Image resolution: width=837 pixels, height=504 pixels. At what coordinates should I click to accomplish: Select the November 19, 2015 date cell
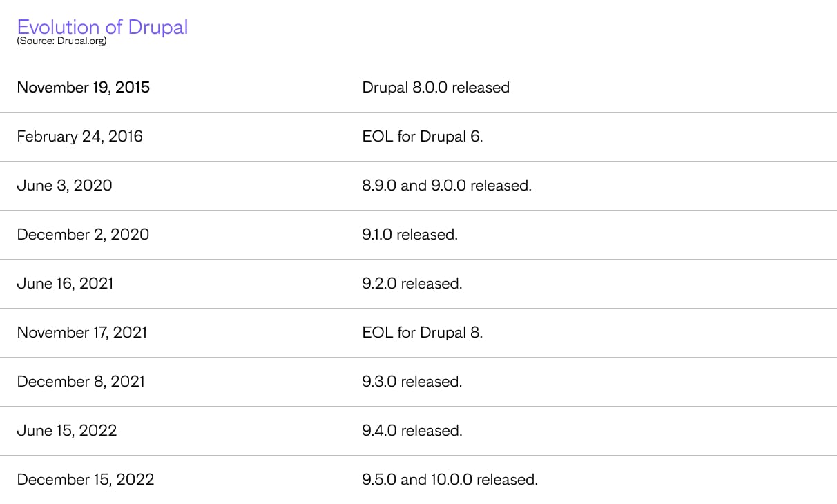84,88
